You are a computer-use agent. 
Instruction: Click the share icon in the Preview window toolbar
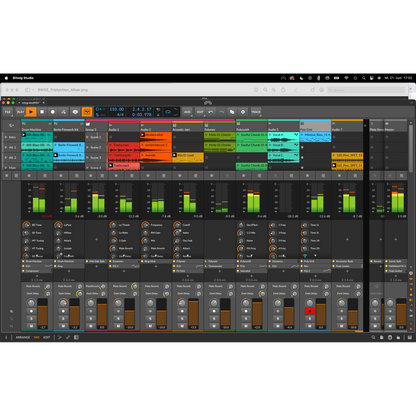coord(283,90)
